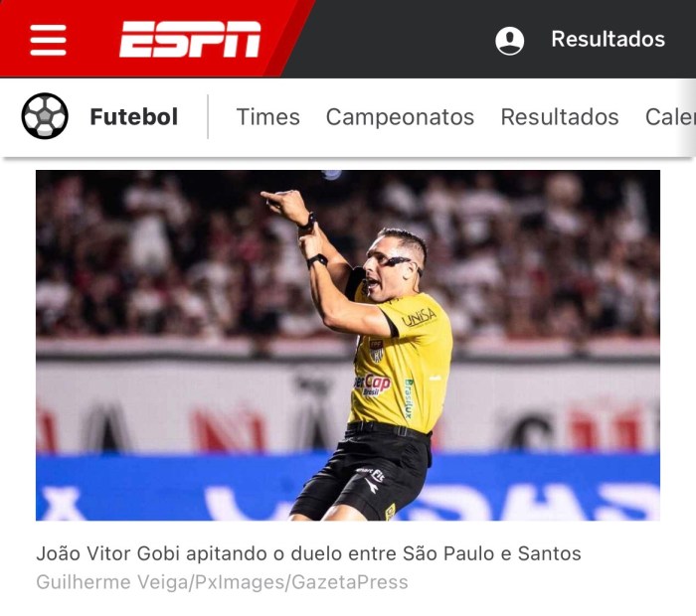Select the partially visible Calendário tab

tap(670, 117)
